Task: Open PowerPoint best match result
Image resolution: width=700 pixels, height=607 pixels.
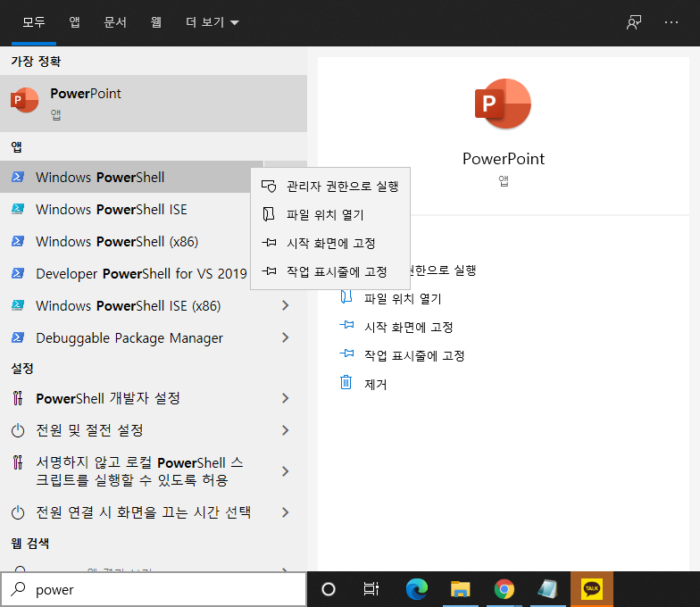Action: point(154,104)
